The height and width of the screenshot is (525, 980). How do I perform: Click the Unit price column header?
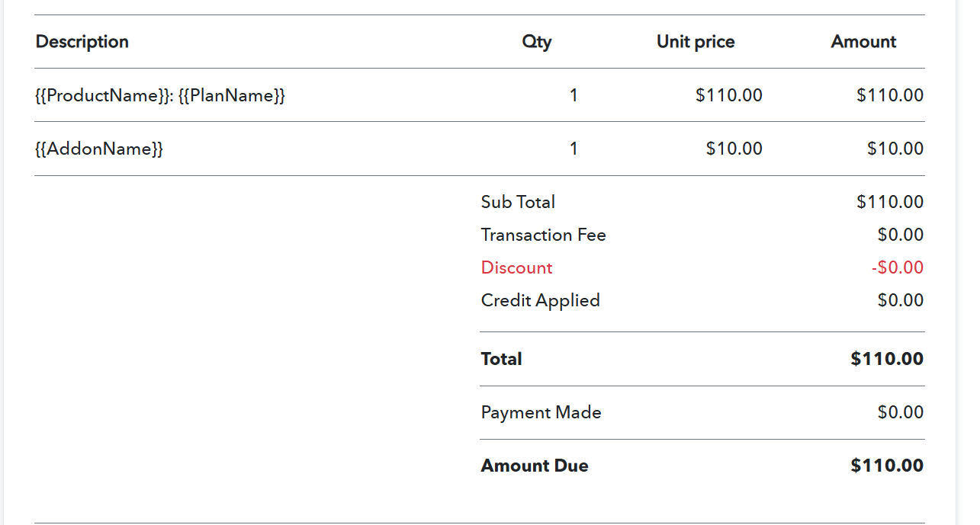point(696,42)
